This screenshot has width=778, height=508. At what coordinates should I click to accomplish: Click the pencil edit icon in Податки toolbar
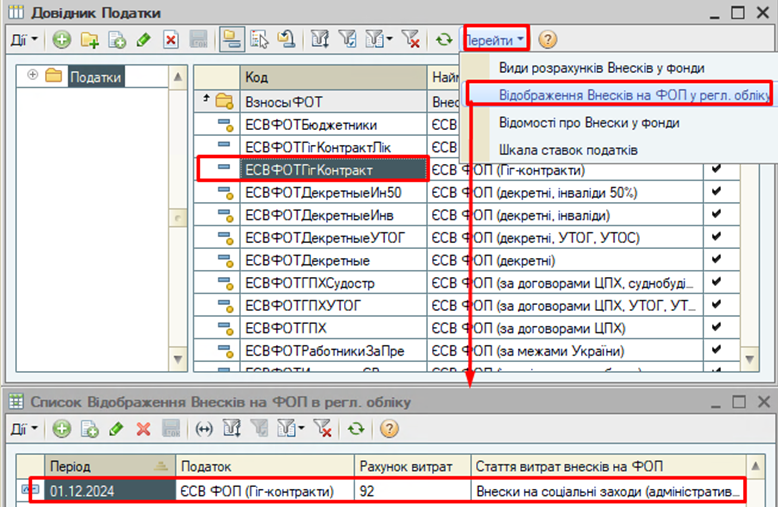144,41
